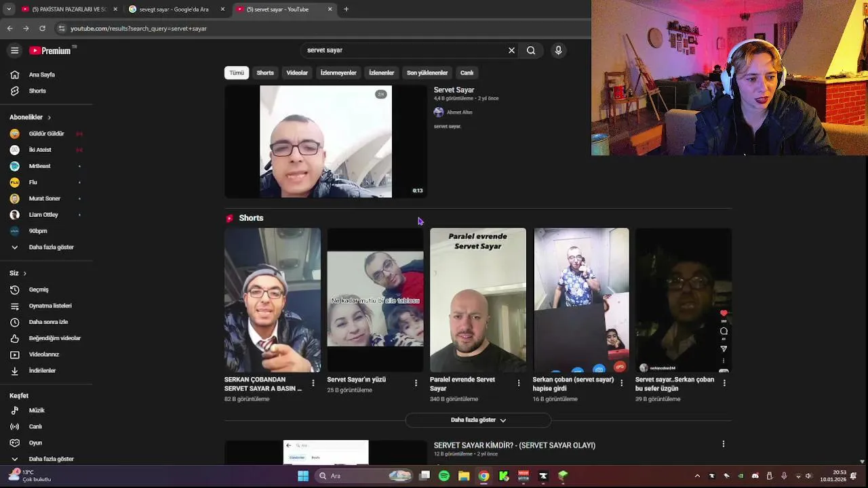Select the Videolar filter chip
This screenshot has width=868, height=488.
[x=297, y=73]
